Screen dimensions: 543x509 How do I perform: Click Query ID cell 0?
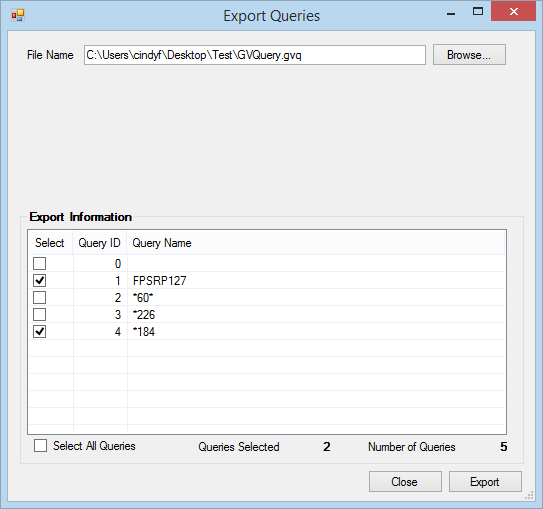tap(100, 264)
